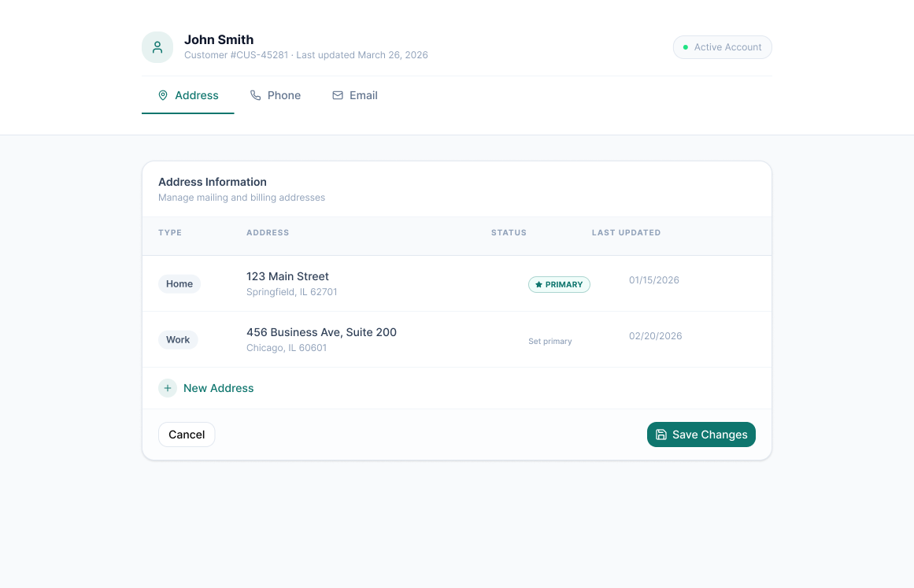Switch to the Address tab

point(187,95)
